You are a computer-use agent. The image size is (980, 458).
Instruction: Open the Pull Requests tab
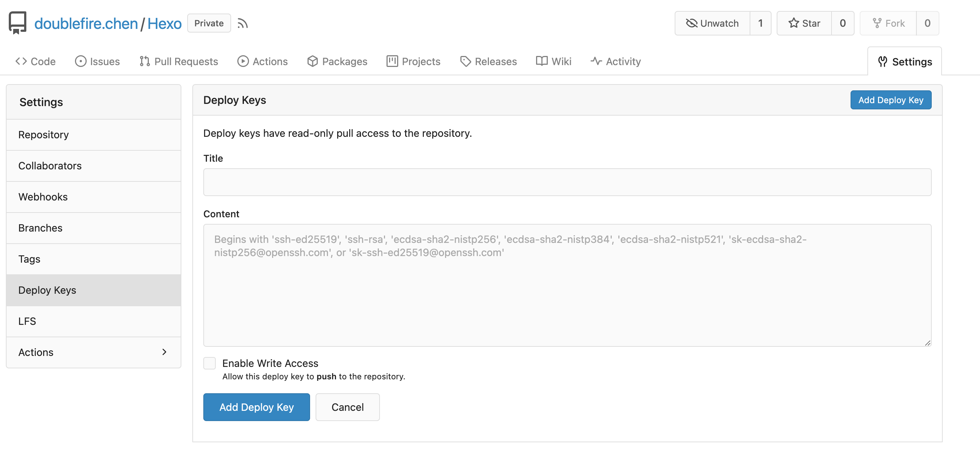tap(179, 61)
